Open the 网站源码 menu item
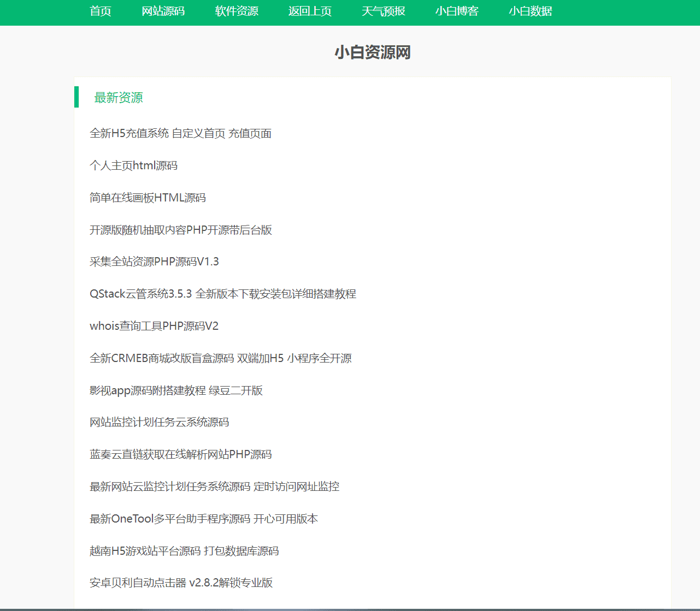 (163, 11)
